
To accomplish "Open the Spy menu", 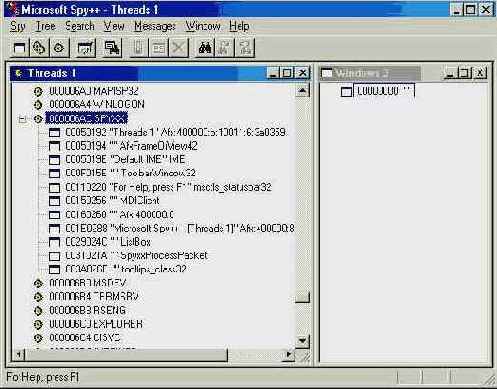I will 18,26.
